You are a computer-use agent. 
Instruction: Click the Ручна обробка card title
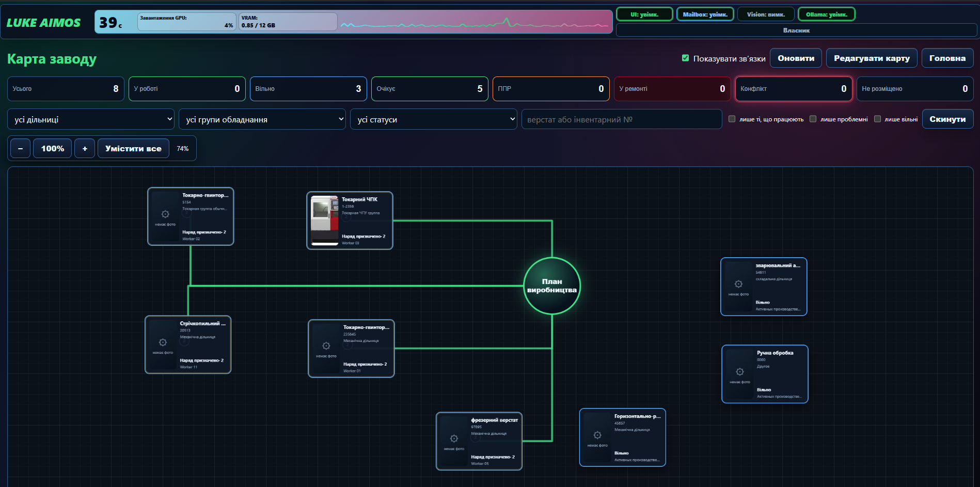click(x=775, y=353)
